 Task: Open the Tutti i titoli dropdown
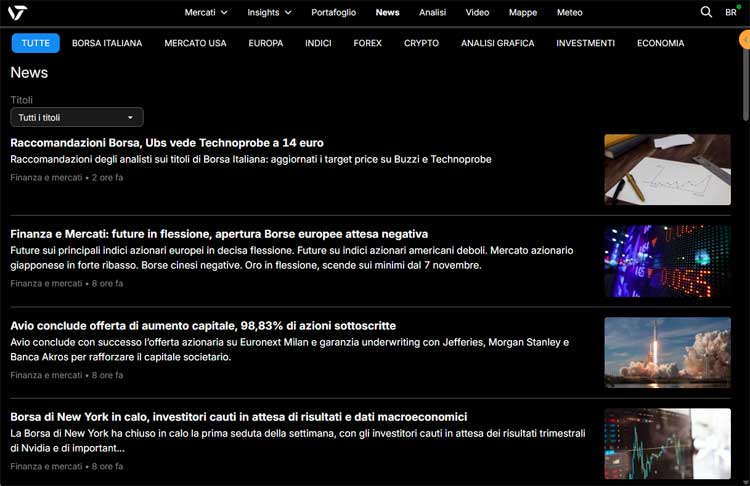click(77, 117)
